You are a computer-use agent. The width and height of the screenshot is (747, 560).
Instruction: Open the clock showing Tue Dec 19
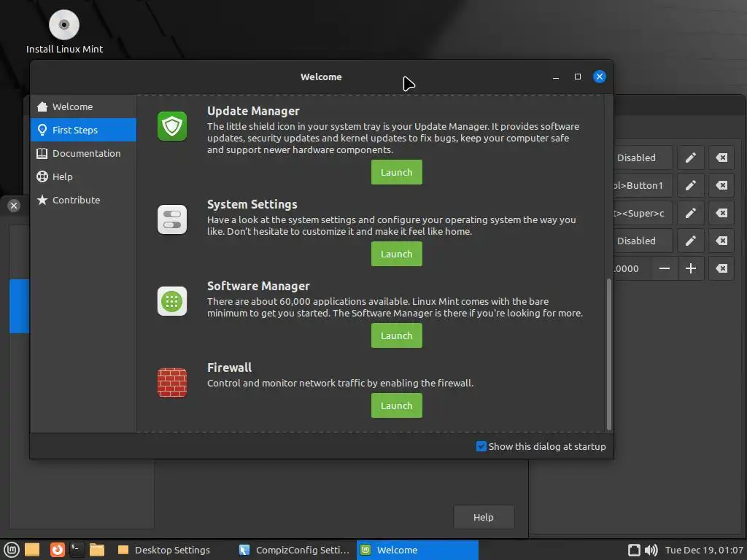click(704, 550)
